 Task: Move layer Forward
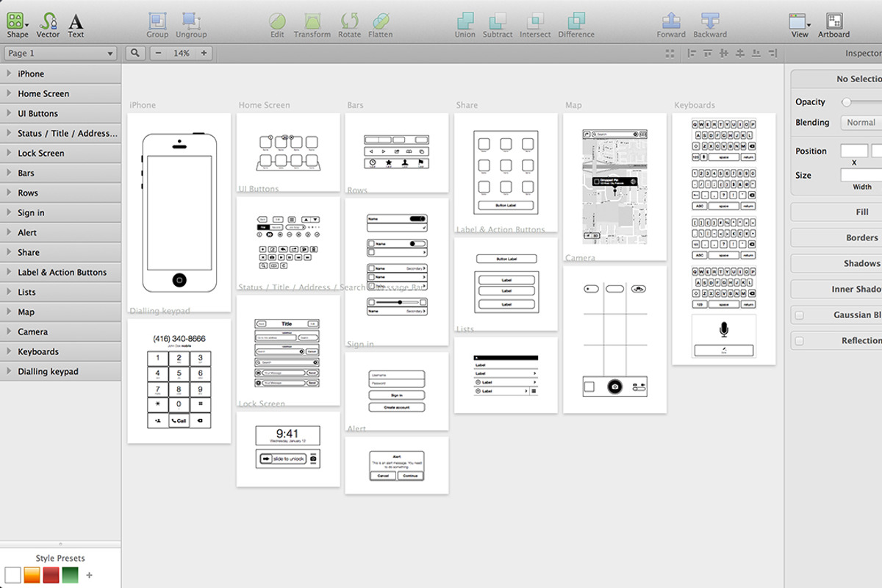coord(671,24)
